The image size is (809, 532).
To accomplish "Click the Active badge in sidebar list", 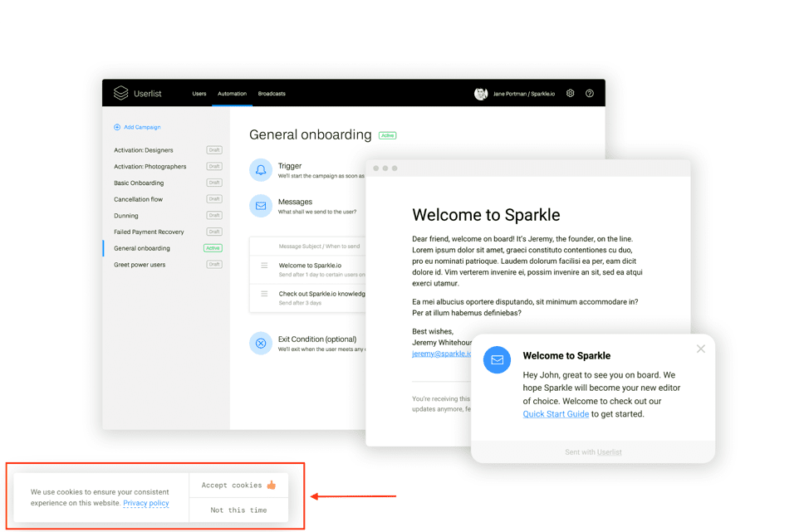I will 213,248.
